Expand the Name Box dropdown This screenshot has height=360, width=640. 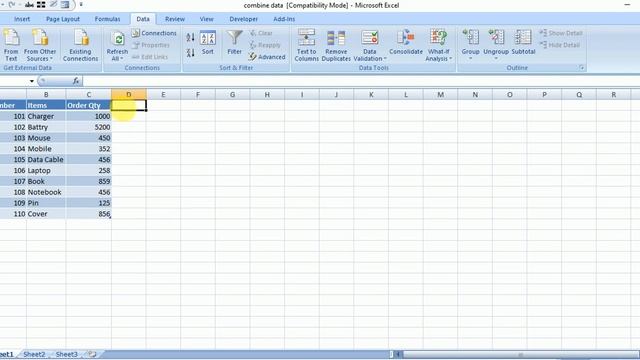31,81
